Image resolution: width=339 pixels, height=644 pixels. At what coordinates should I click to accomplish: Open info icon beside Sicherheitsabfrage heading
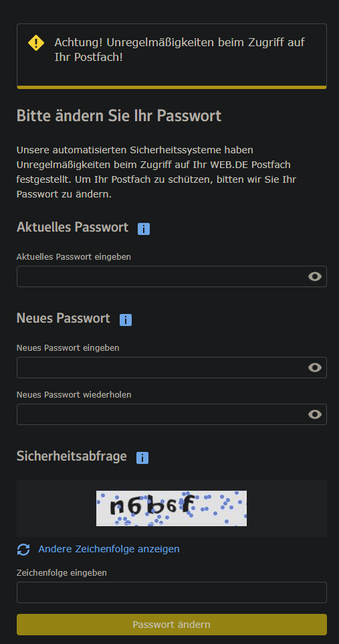[142, 457]
